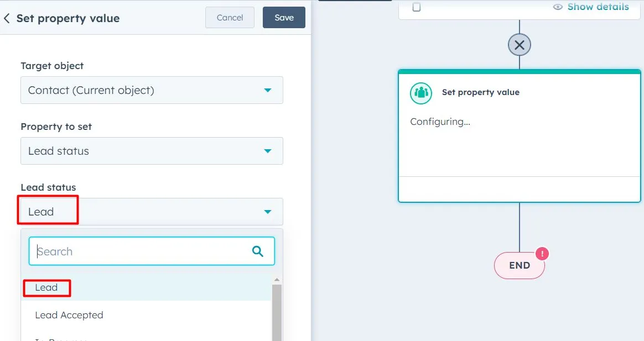The image size is (644, 341).
Task: Click the Cancel button
Action: pyautogui.click(x=230, y=18)
